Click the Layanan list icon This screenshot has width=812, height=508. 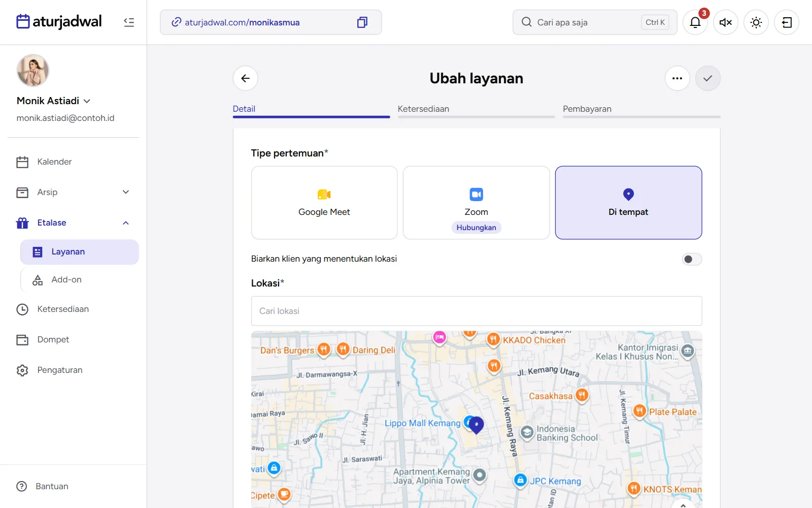pos(38,252)
